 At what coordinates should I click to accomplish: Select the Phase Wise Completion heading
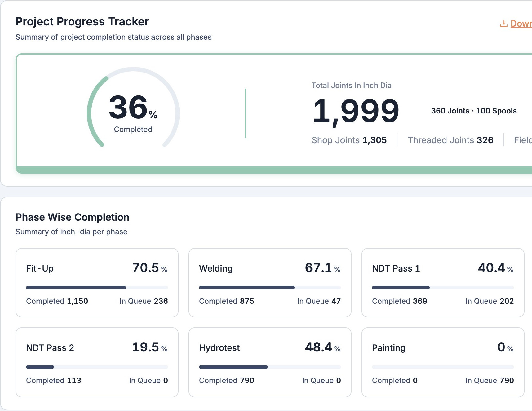click(x=72, y=217)
